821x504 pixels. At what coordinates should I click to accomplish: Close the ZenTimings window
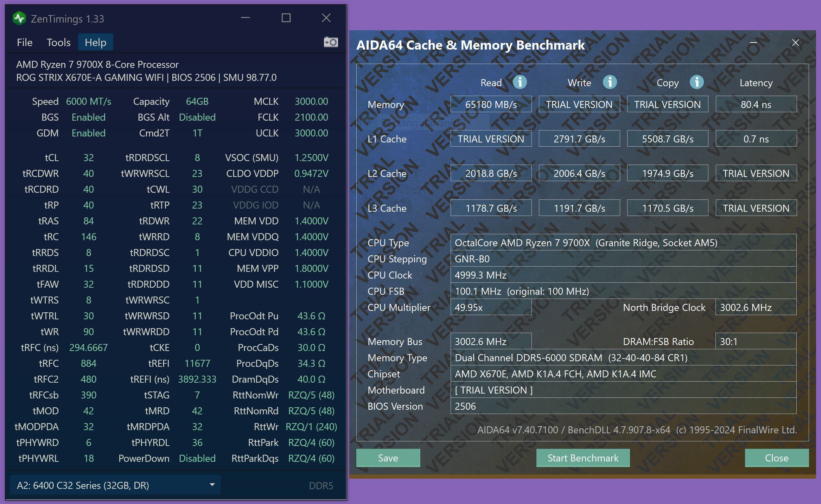[326, 18]
